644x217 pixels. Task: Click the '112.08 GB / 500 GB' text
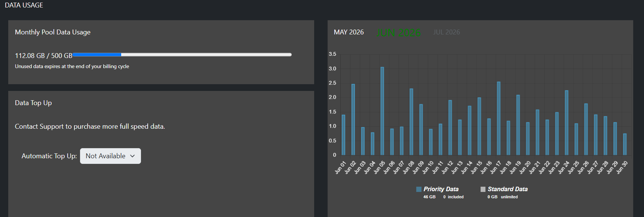coord(44,56)
